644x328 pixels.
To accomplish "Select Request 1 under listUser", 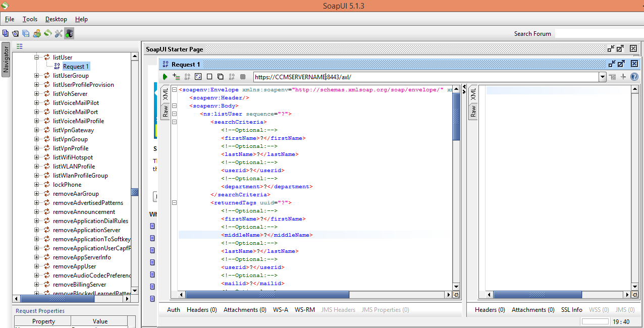I will [76, 66].
